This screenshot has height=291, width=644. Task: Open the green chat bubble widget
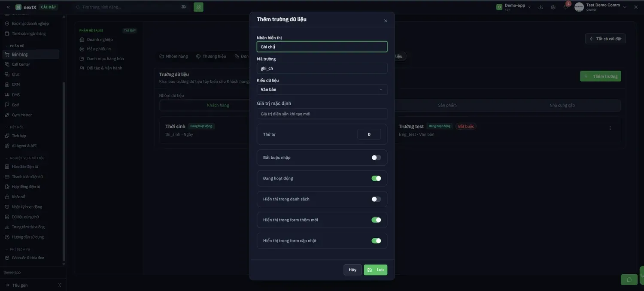click(x=629, y=279)
